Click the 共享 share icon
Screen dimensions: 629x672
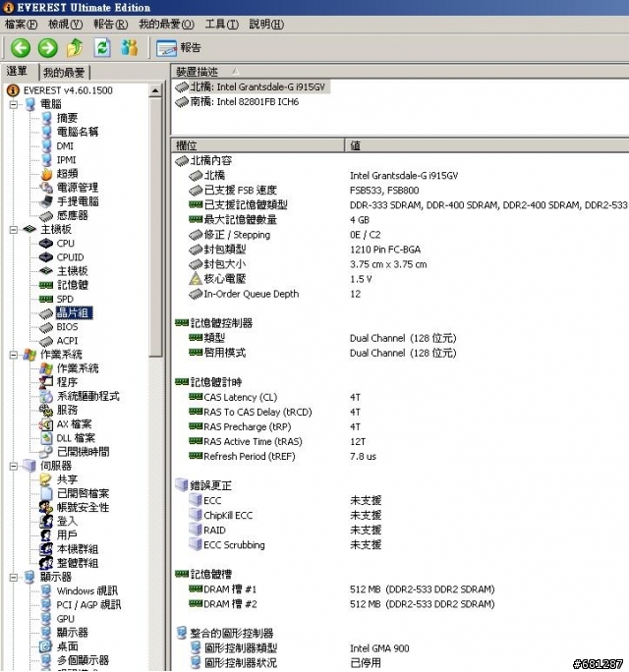coord(46,479)
